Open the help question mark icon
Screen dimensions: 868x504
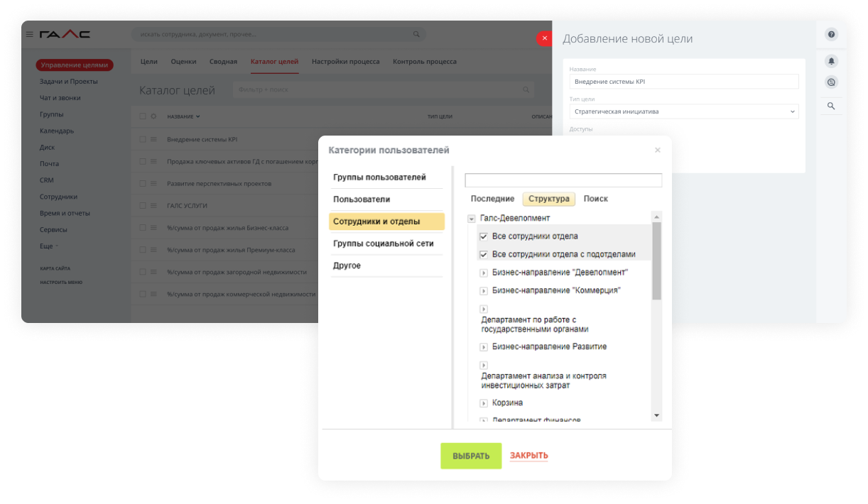pyautogui.click(x=831, y=34)
